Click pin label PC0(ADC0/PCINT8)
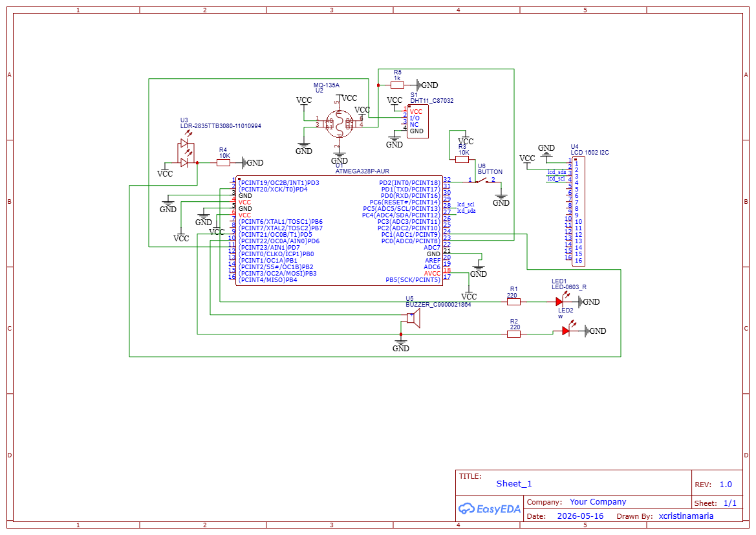This screenshot has height=535, width=756. click(x=410, y=241)
